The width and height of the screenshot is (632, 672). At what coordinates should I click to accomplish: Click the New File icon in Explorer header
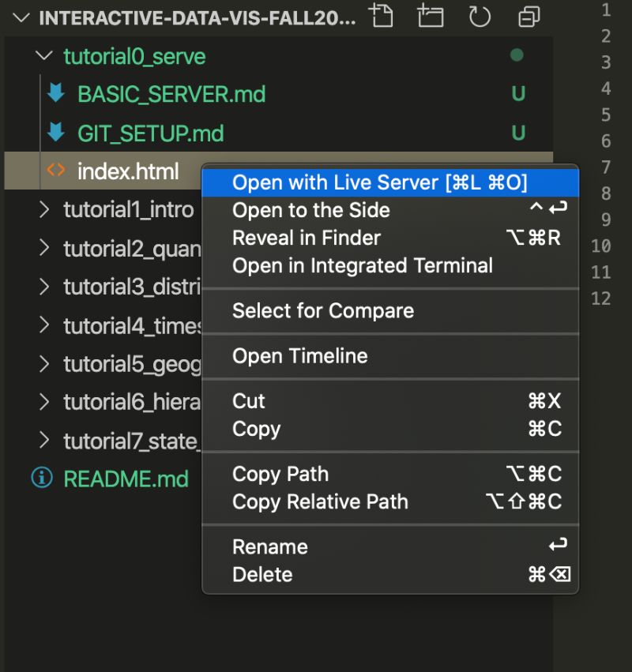pyautogui.click(x=382, y=16)
